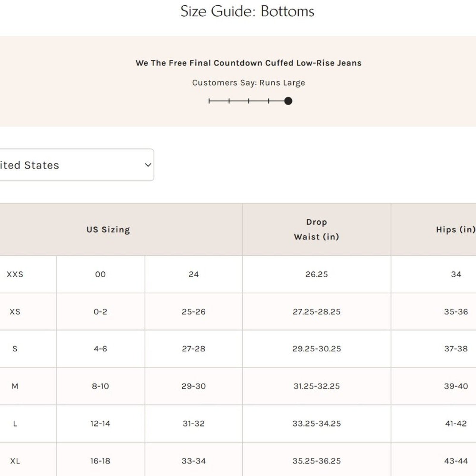Select the M size row label
This screenshot has width=476, height=476.
point(15,386)
